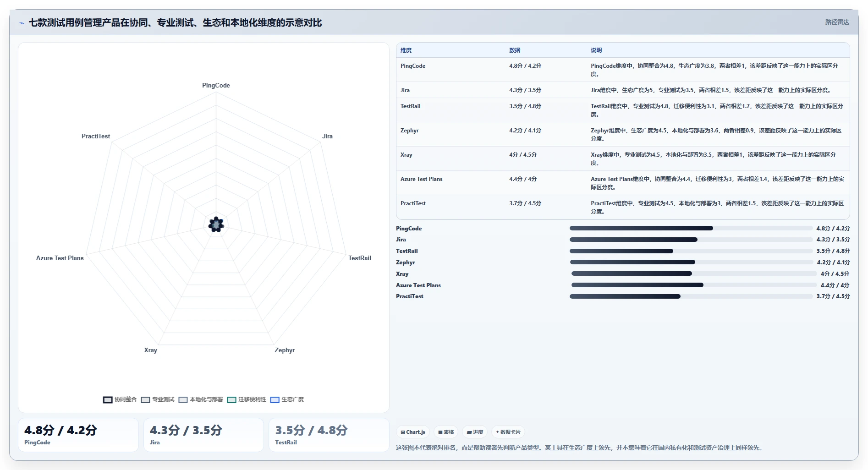
Task: Open the TestRail 3.5分 / 4.8分 data card
Action: 329,435
